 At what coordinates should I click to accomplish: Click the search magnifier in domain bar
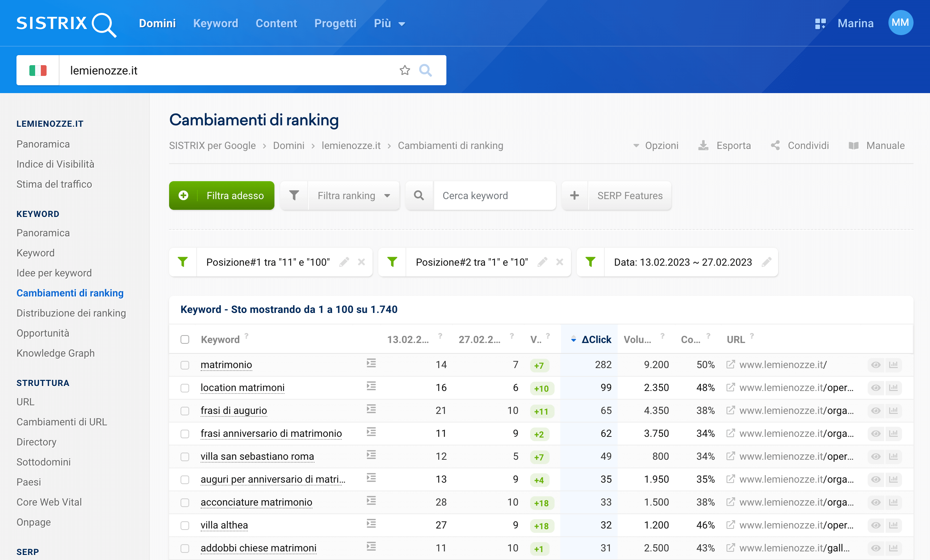point(425,70)
